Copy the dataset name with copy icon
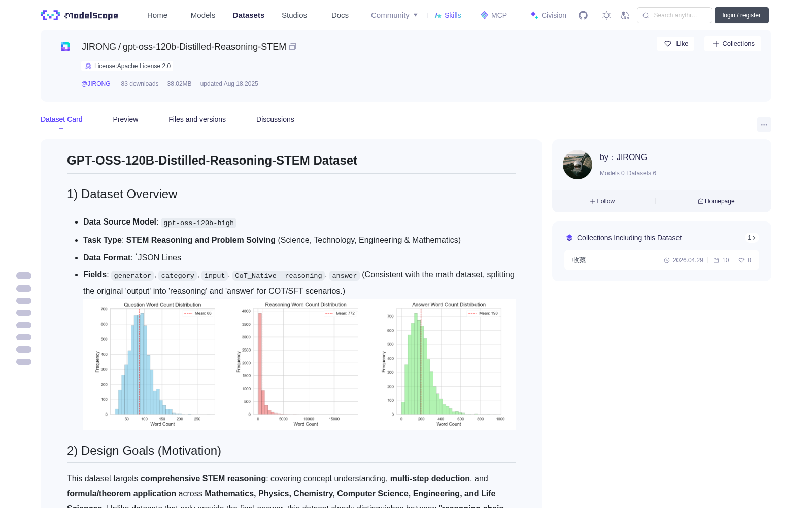The image size is (812, 508). [293, 47]
